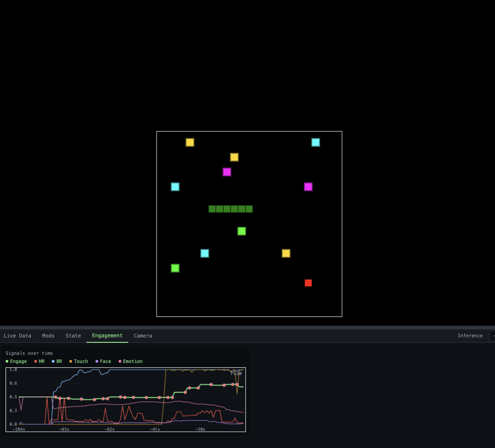Click the red square in game
Viewport: 495px width, 448px height.
click(308, 283)
